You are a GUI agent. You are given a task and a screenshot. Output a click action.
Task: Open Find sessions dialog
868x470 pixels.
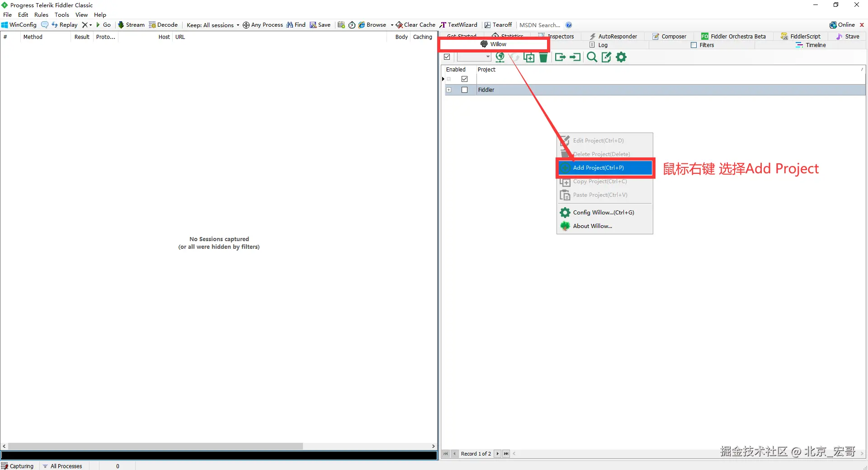296,25
